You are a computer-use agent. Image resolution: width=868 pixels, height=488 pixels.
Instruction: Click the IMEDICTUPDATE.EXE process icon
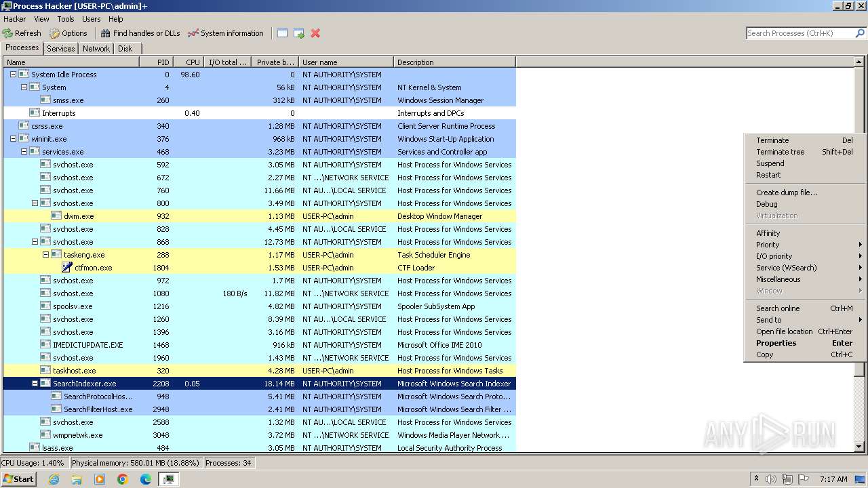pos(45,345)
